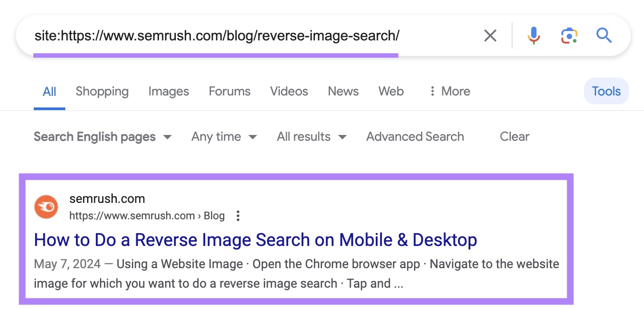This screenshot has width=644, height=309.
Task: Open the Search English pages filter
Action: click(102, 137)
